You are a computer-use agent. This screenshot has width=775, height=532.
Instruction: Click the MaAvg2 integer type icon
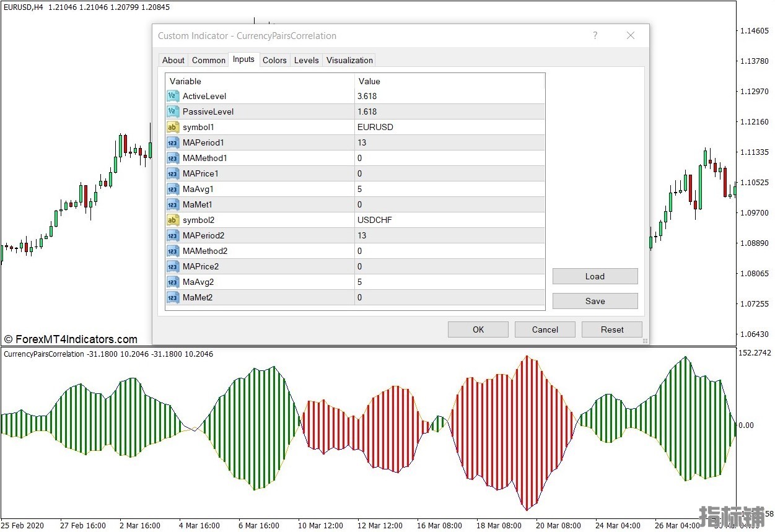point(173,282)
